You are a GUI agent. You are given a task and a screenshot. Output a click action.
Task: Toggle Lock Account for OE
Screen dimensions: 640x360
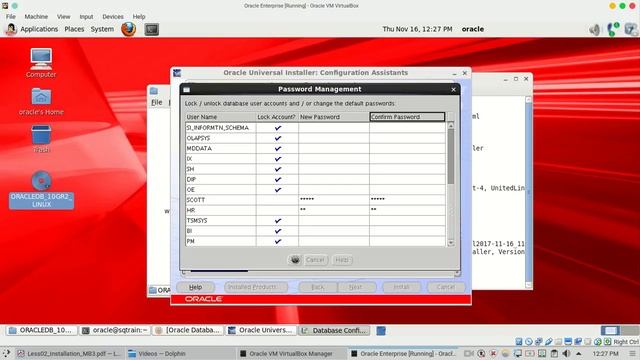278,190
